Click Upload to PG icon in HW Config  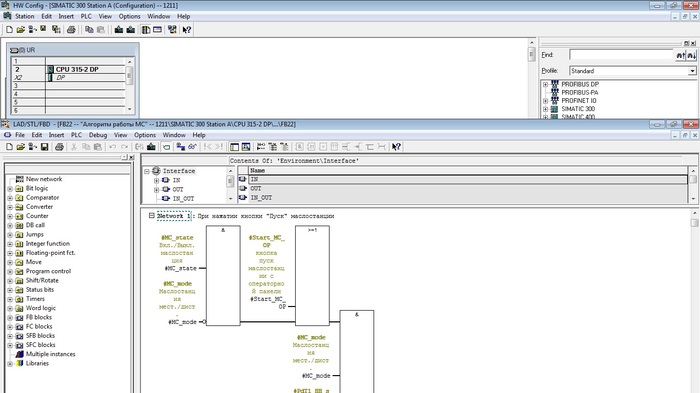131,30
